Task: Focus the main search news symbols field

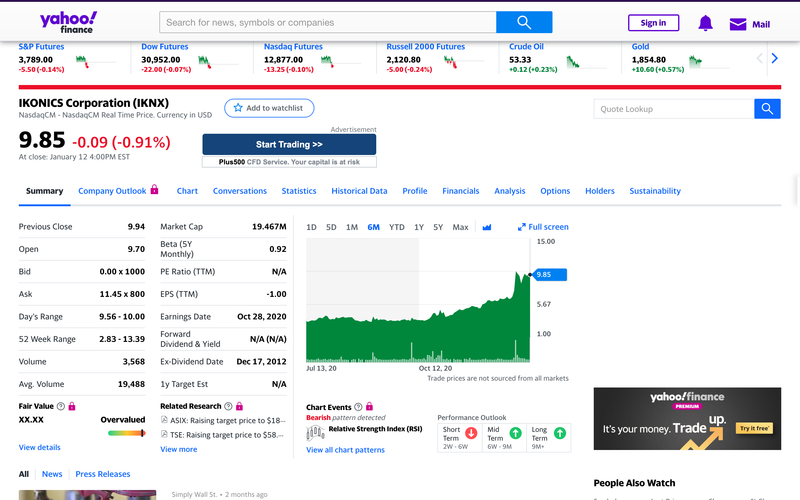Action: pos(328,22)
